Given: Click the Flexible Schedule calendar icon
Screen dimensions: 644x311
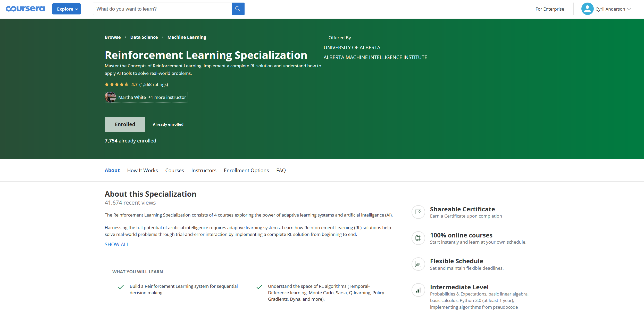Looking at the screenshot, I should click(418, 264).
